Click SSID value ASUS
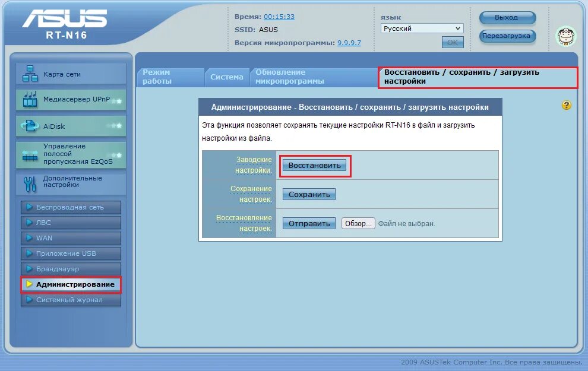This screenshot has width=588, height=371. [268, 30]
